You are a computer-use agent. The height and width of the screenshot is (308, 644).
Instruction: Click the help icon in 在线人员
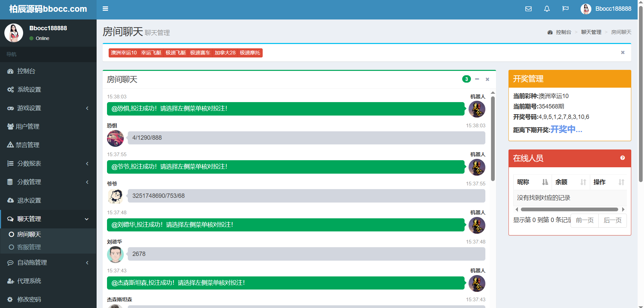click(623, 158)
